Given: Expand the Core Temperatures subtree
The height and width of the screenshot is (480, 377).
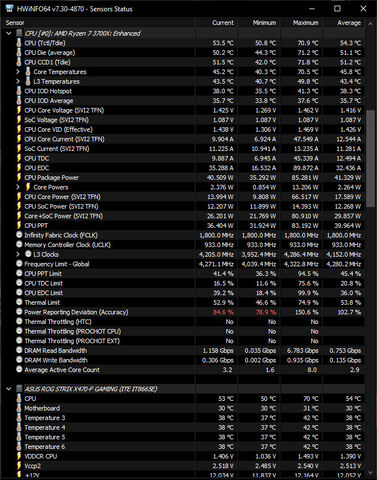Looking at the screenshot, I should pyautogui.click(x=18, y=72).
